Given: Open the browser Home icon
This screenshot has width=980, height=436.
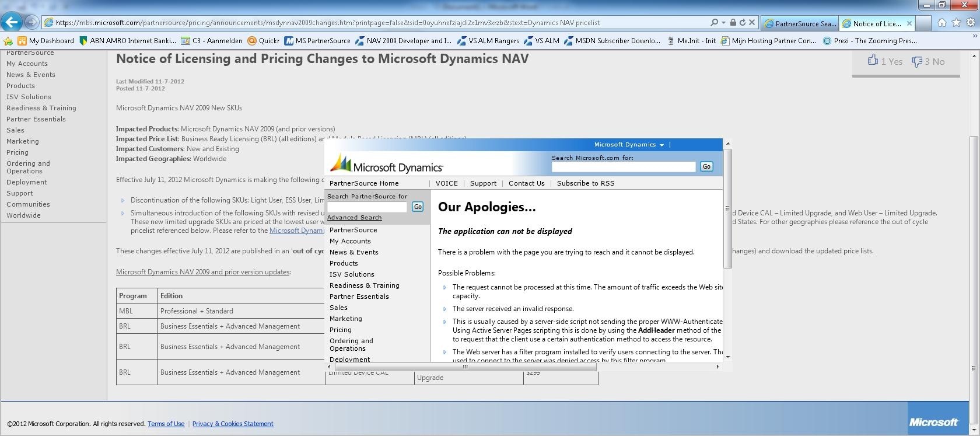Looking at the screenshot, I should tap(942, 23).
